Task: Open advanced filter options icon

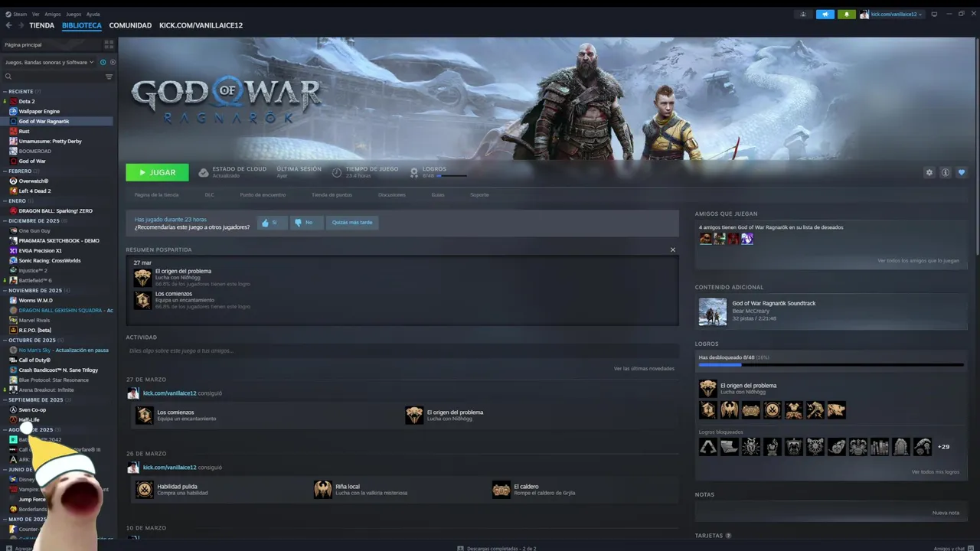Action: click(x=109, y=77)
